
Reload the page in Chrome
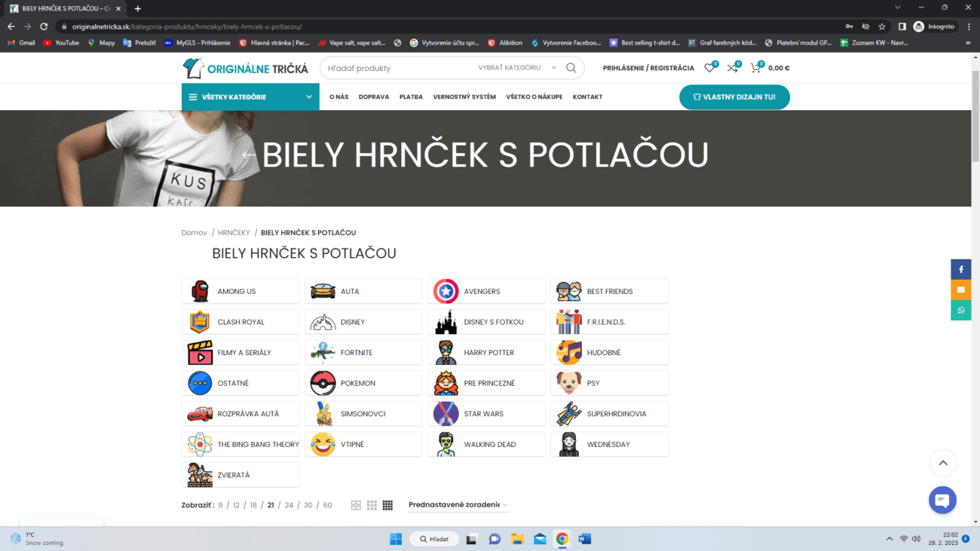44,26
